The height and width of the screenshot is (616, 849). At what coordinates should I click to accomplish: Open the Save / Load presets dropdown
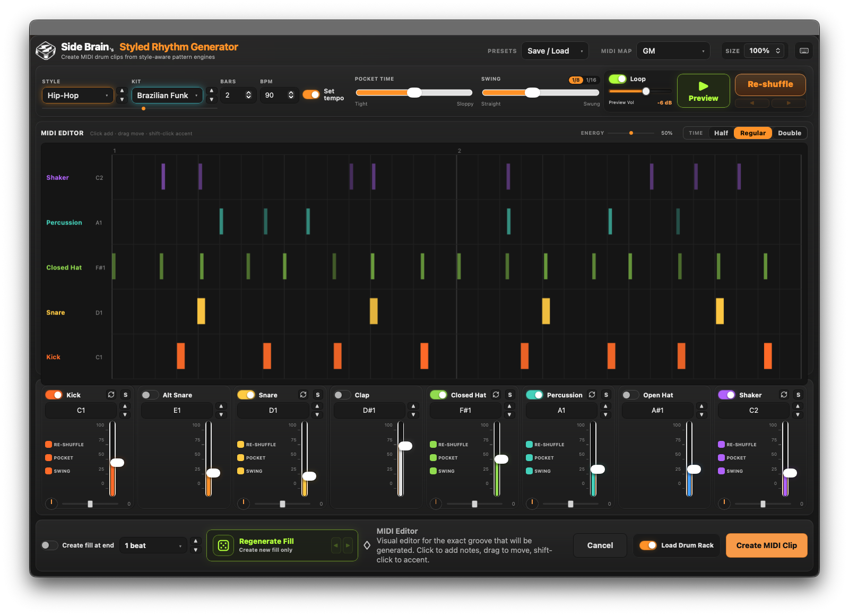[x=555, y=51]
